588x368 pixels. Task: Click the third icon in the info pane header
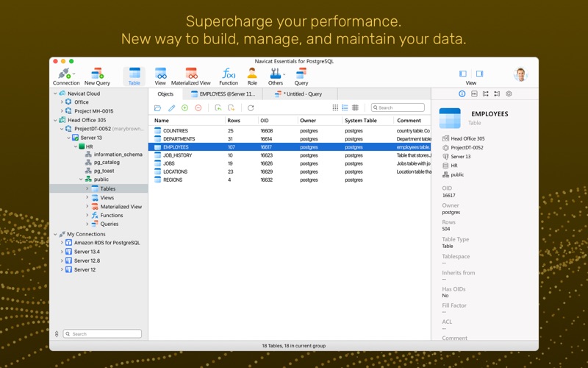pos(486,94)
